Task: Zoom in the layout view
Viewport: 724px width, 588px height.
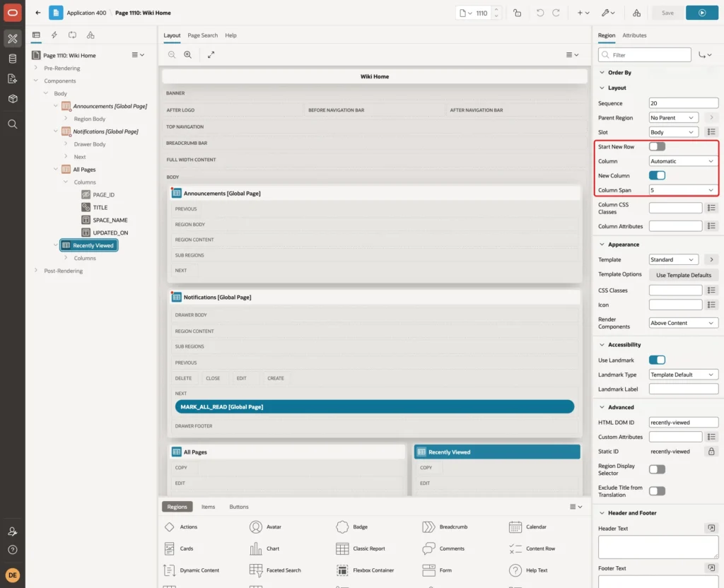Action: pyautogui.click(x=188, y=54)
